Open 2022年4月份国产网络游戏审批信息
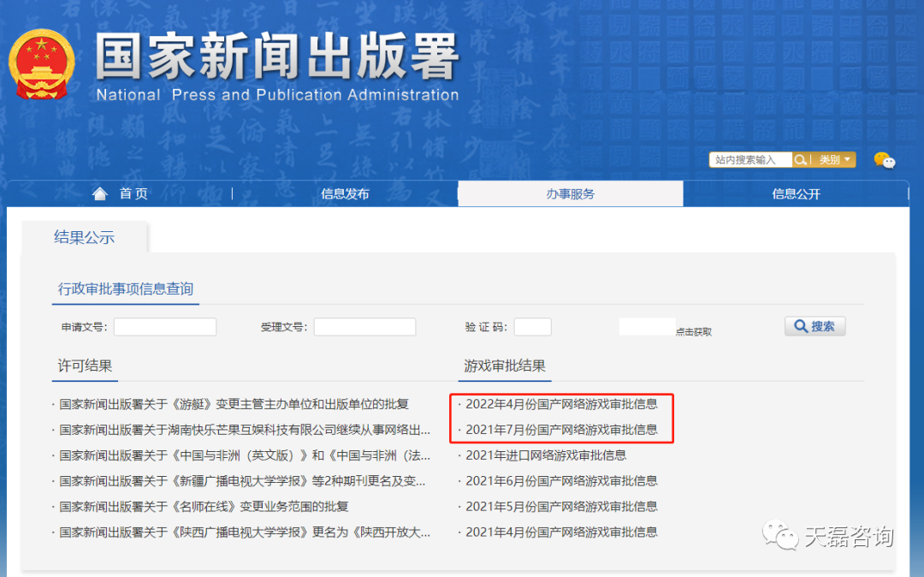The width and height of the screenshot is (924, 577). coord(561,404)
